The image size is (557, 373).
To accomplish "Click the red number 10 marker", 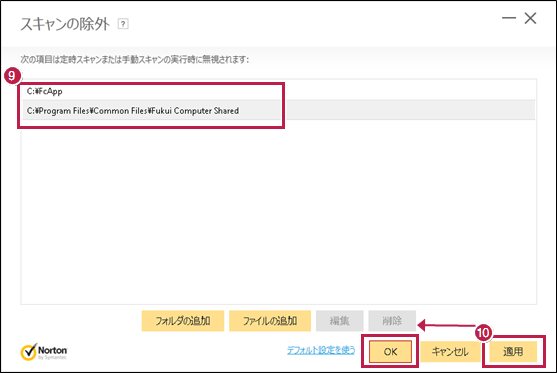I will [x=483, y=333].
